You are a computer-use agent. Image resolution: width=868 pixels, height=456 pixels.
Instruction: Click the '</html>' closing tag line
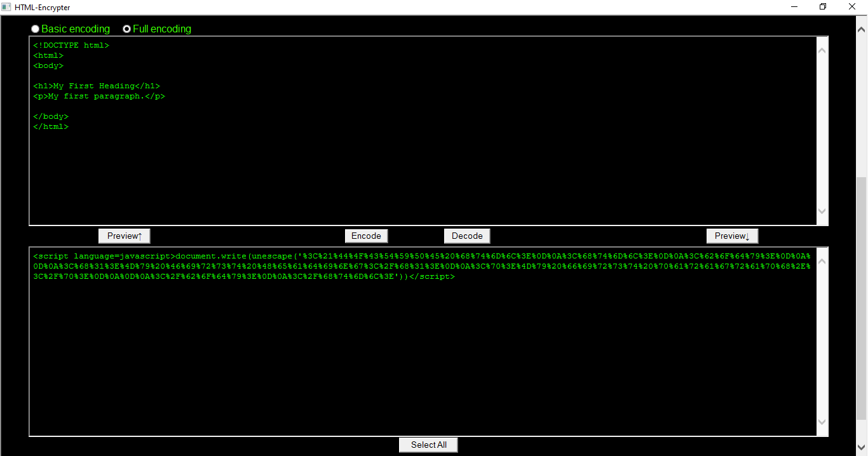pos(51,127)
